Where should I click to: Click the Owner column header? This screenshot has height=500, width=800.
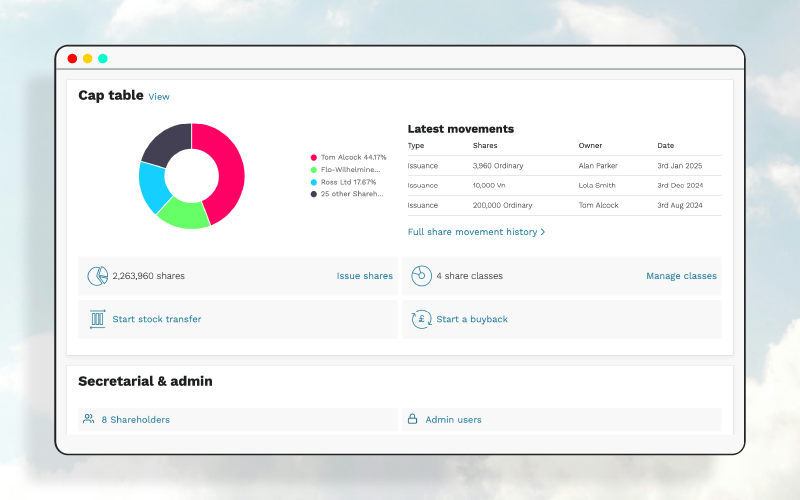(590, 146)
